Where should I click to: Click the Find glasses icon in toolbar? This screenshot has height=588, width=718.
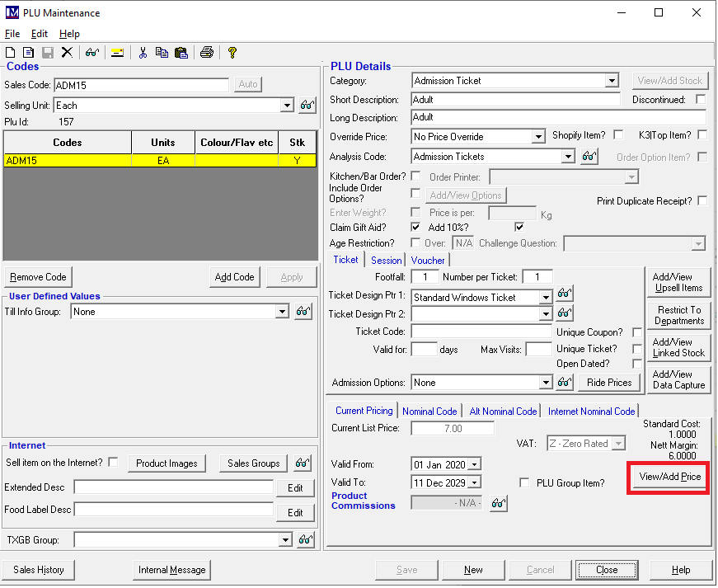92,53
